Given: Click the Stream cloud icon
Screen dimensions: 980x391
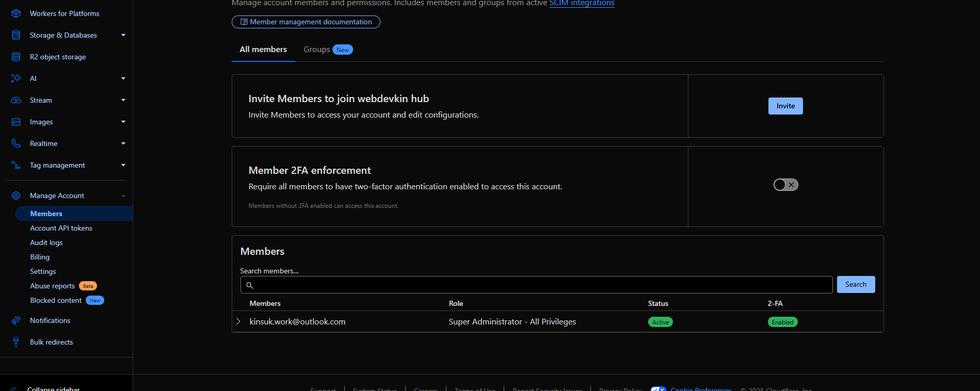Looking at the screenshot, I should [16, 100].
